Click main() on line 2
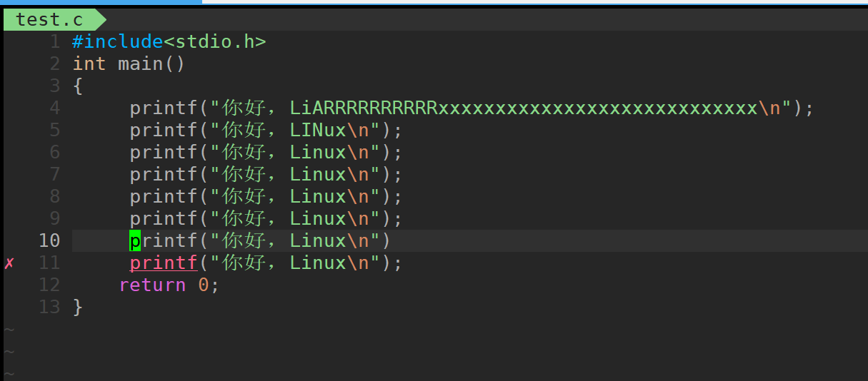The image size is (868, 381). [x=152, y=63]
